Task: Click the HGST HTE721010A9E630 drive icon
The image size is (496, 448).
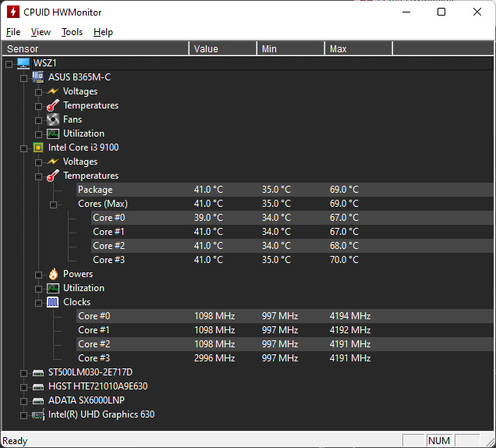Action: pyautogui.click(x=38, y=386)
